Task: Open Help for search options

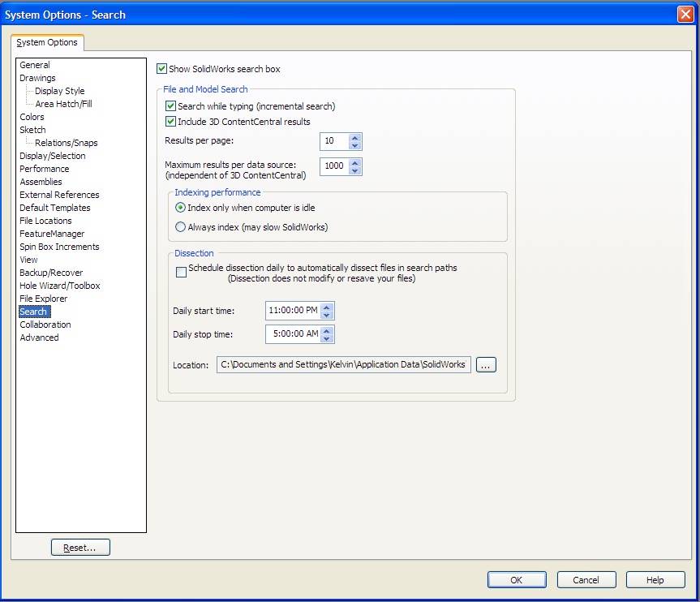Action: tap(655, 579)
